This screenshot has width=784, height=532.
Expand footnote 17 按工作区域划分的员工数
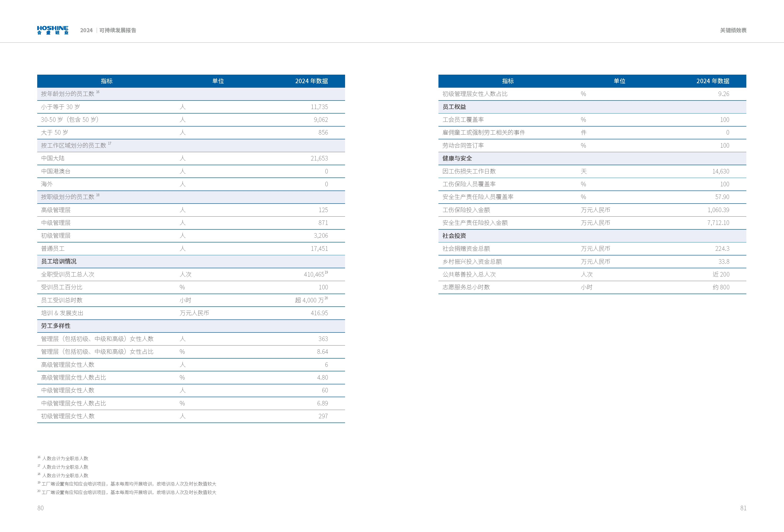click(x=110, y=143)
